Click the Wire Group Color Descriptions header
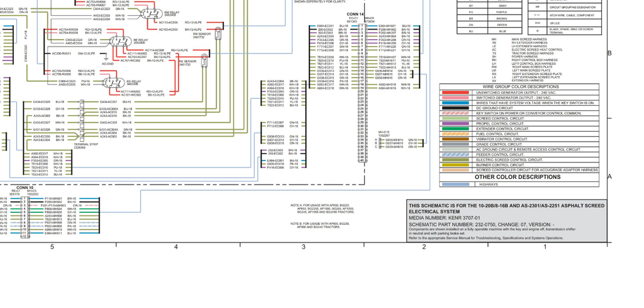Viewport: 644px width, 308px height. tap(520, 87)
